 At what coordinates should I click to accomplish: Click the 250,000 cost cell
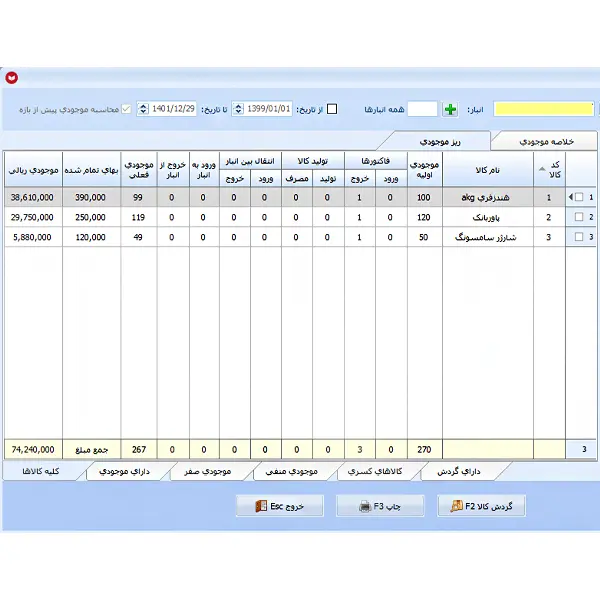(x=91, y=217)
